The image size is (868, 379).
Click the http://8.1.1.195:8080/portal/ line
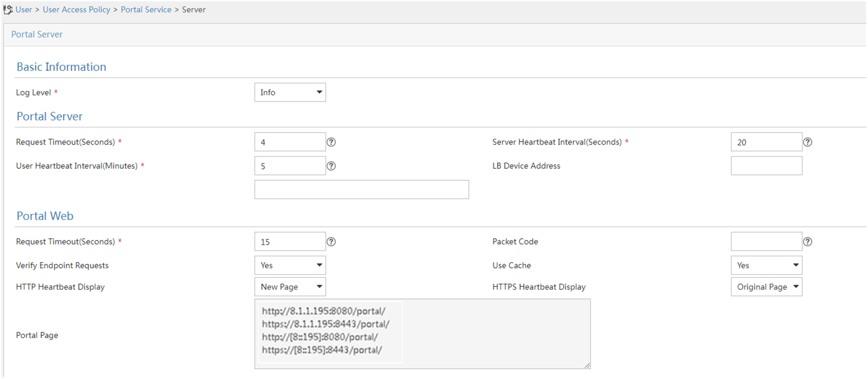click(324, 311)
